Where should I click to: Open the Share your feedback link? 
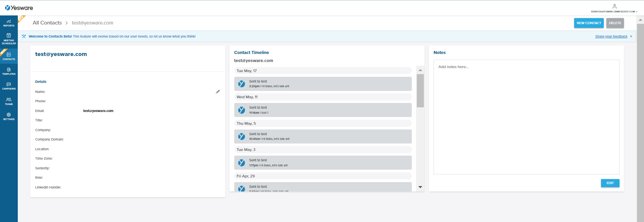click(x=611, y=37)
